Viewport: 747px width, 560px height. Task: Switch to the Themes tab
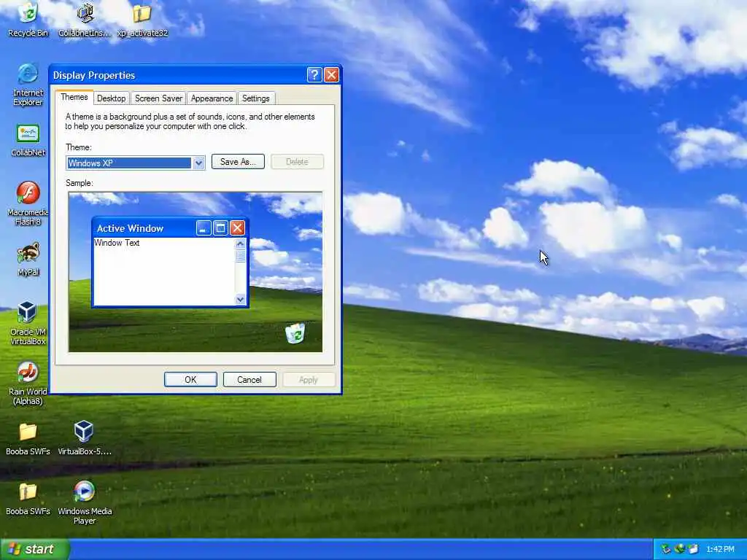tap(74, 97)
